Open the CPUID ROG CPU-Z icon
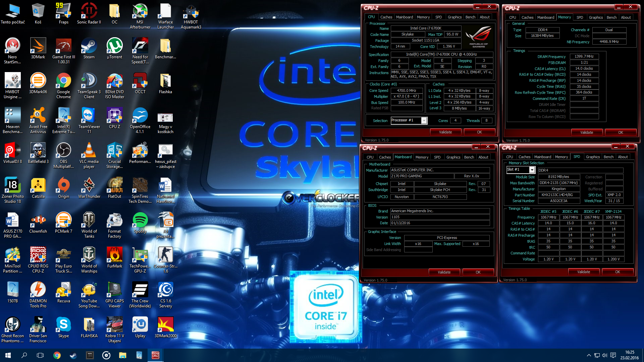 coord(38,260)
